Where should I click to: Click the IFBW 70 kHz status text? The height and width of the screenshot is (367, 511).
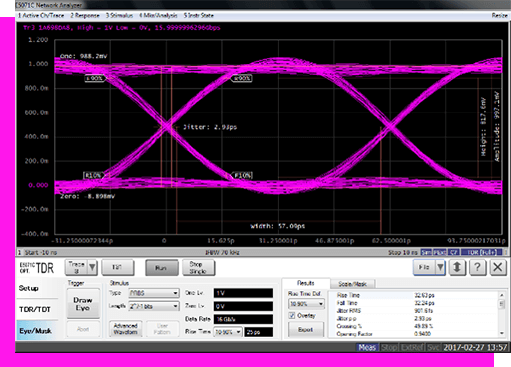(x=222, y=253)
